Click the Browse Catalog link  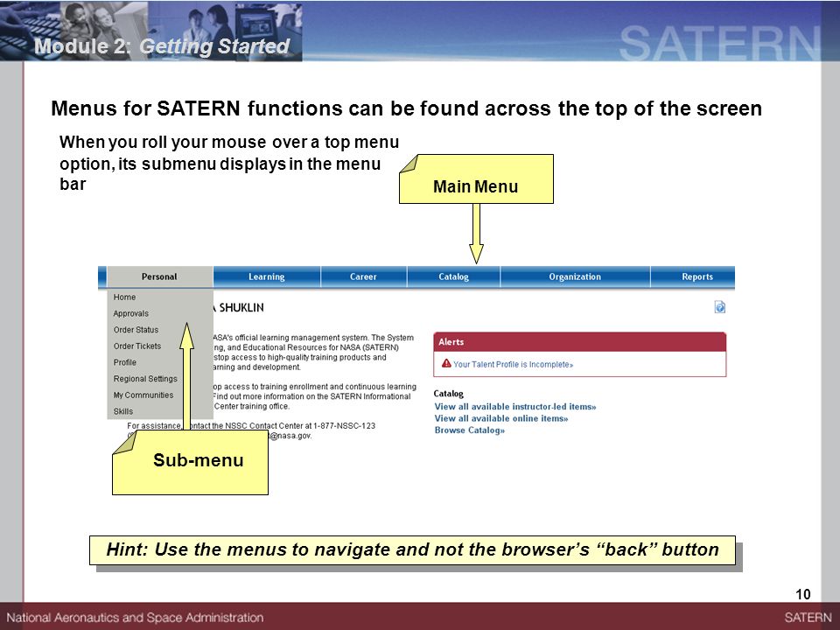[x=469, y=430]
